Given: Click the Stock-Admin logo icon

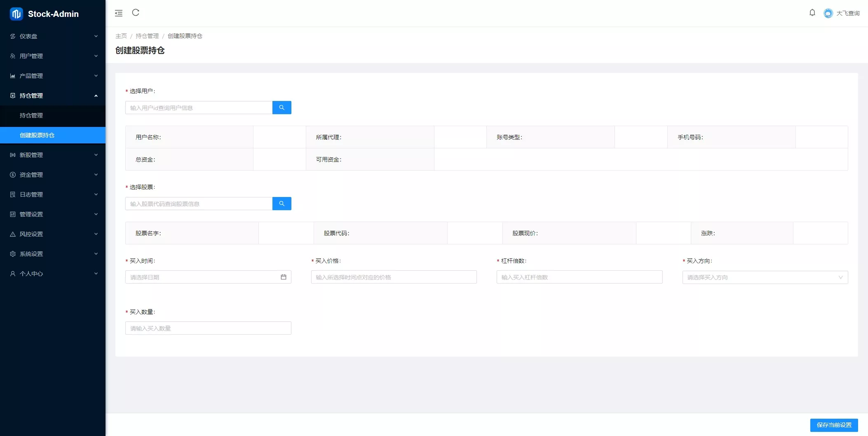Looking at the screenshot, I should point(16,14).
